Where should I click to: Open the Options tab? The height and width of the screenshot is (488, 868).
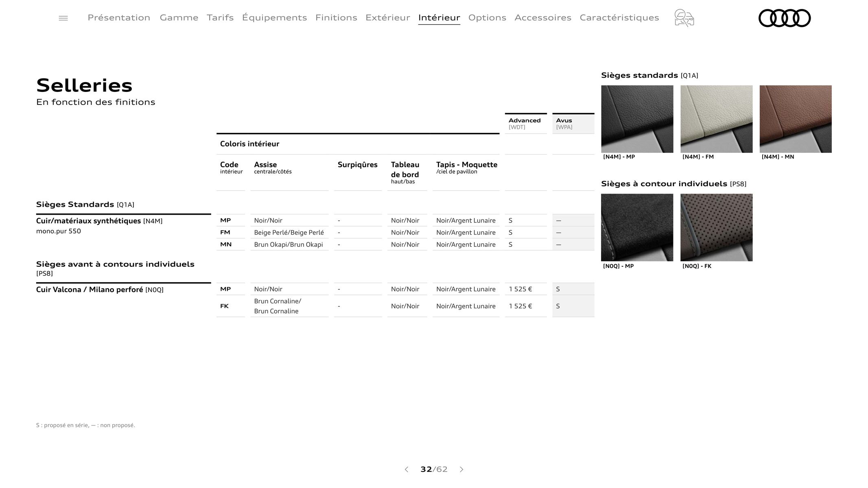pyautogui.click(x=487, y=17)
